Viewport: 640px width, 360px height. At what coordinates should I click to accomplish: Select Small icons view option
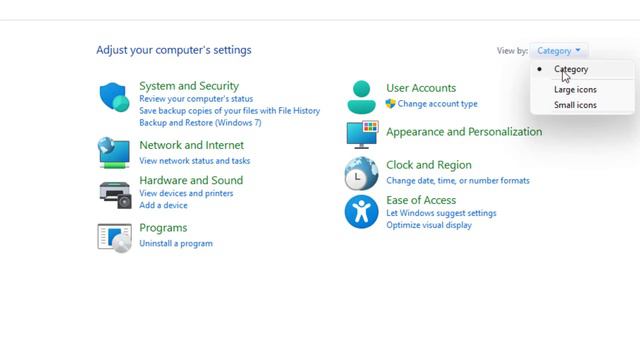pyautogui.click(x=575, y=105)
